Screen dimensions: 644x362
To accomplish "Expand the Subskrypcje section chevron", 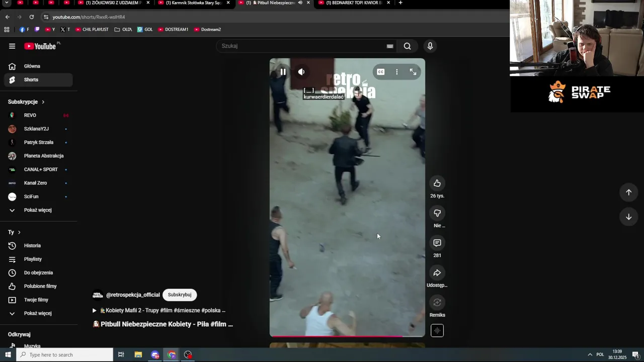I will click(43, 102).
